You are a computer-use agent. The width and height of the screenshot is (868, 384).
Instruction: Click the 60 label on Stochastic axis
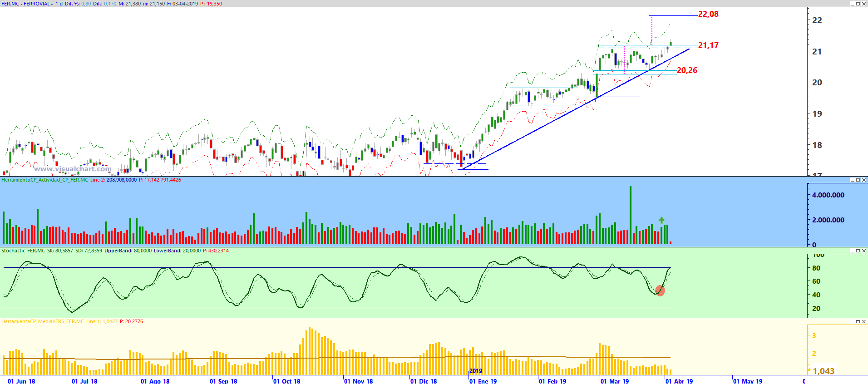tap(816, 281)
